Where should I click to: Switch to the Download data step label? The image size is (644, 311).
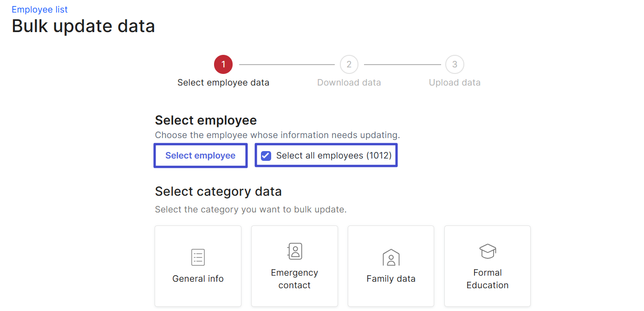(x=349, y=82)
